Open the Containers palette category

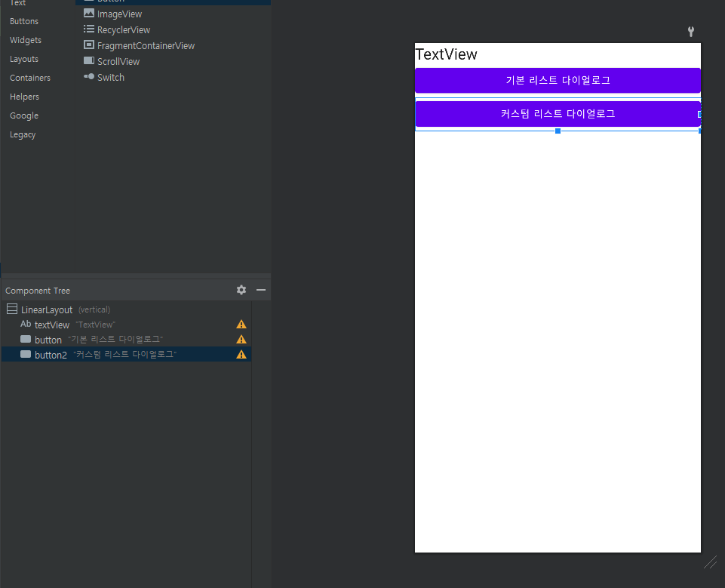(x=30, y=78)
